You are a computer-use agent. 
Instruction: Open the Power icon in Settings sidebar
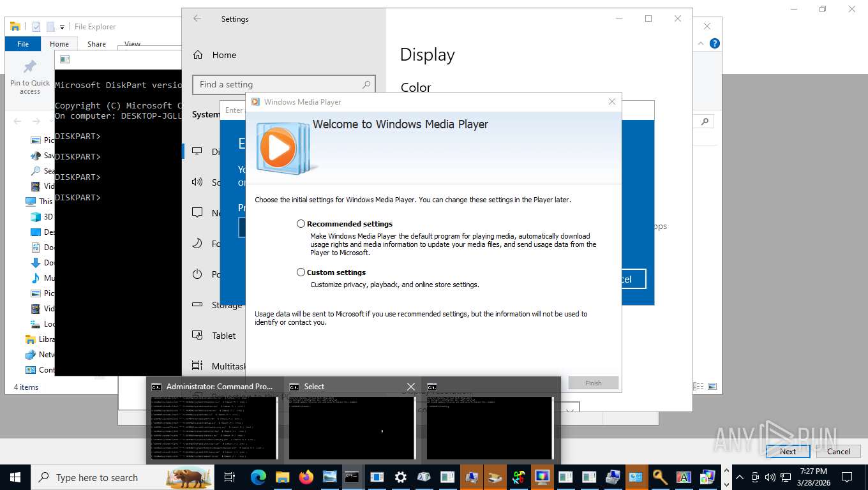[x=198, y=274]
